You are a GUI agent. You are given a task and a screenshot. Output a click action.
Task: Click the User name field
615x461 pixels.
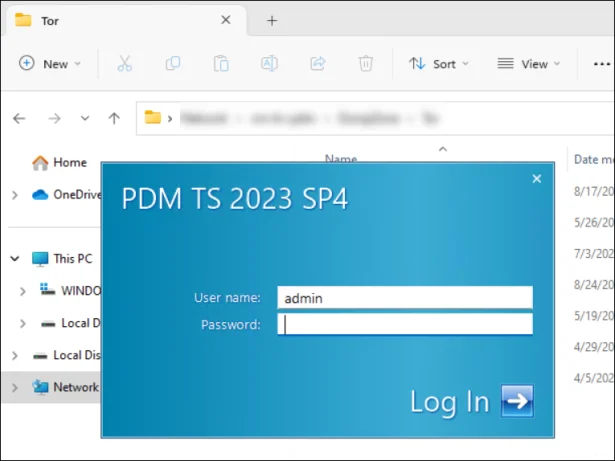[405, 297]
